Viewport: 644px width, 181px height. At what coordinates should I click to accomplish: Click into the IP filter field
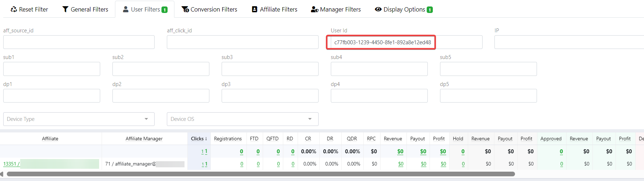569,42
